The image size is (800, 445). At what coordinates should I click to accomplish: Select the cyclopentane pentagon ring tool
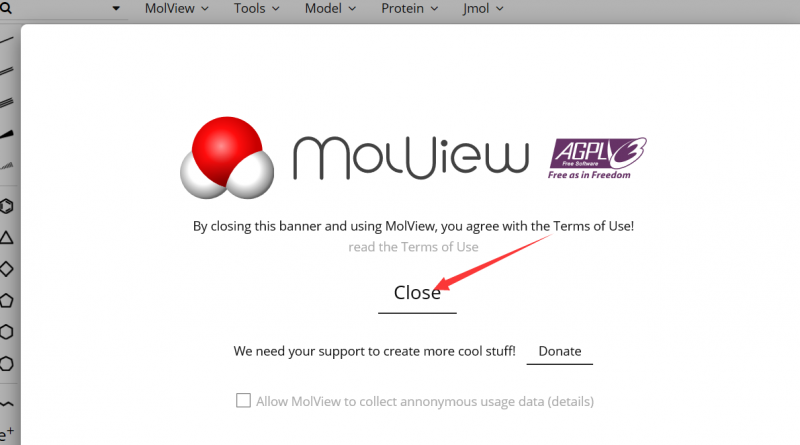(6, 301)
